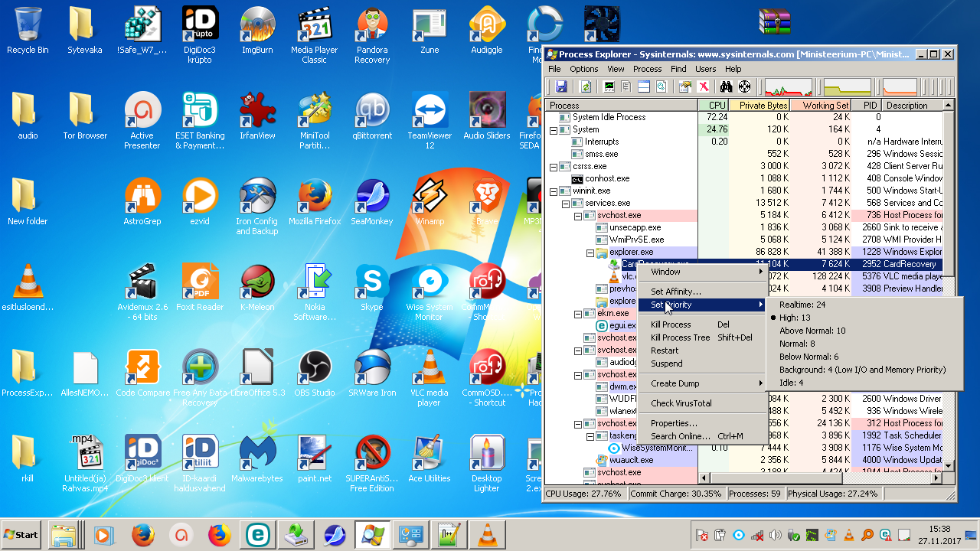Choose Kill Process Tree from context menu

[680, 337]
